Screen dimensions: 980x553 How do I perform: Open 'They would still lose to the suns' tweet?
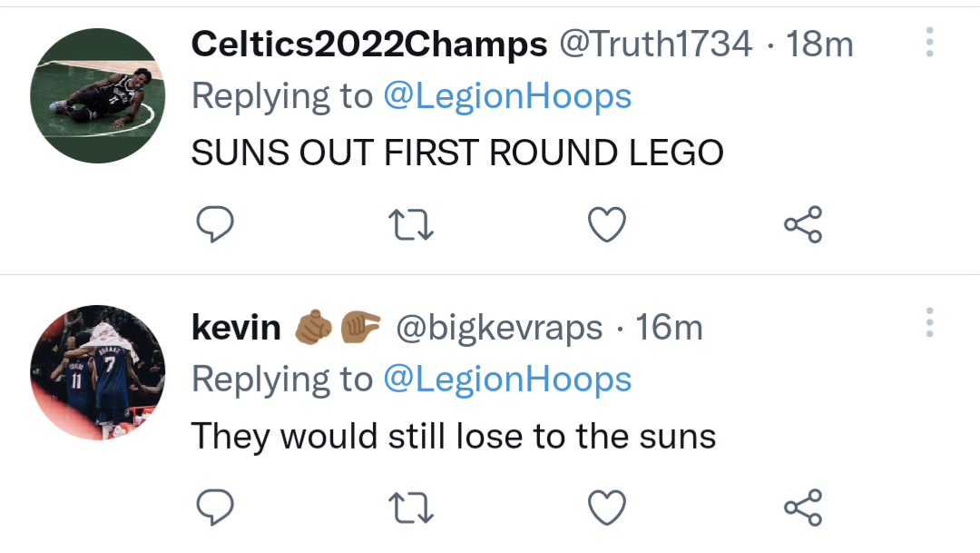[x=453, y=436]
